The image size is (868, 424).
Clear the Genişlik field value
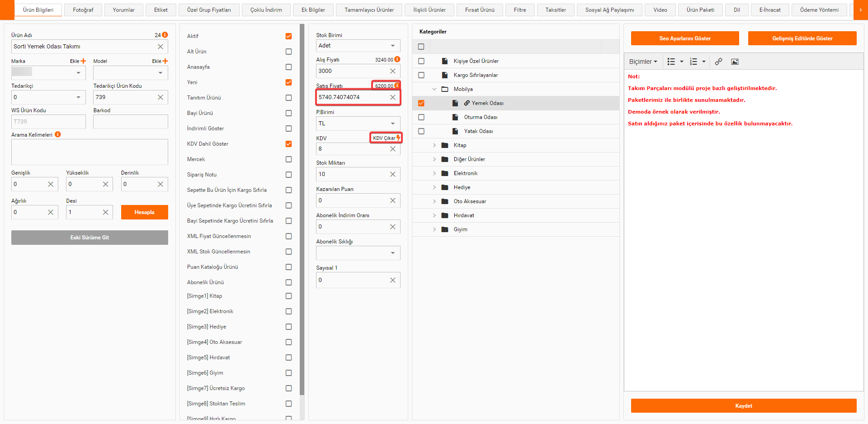point(51,184)
